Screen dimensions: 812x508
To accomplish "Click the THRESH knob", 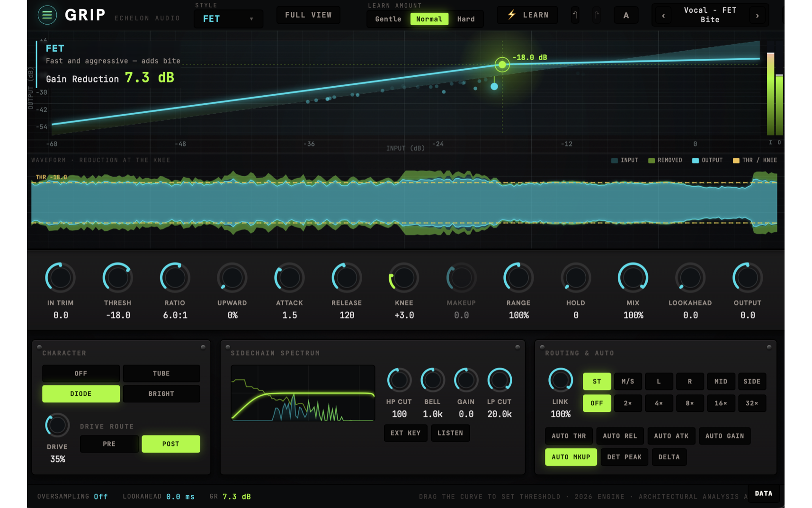I will [x=117, y=277].
